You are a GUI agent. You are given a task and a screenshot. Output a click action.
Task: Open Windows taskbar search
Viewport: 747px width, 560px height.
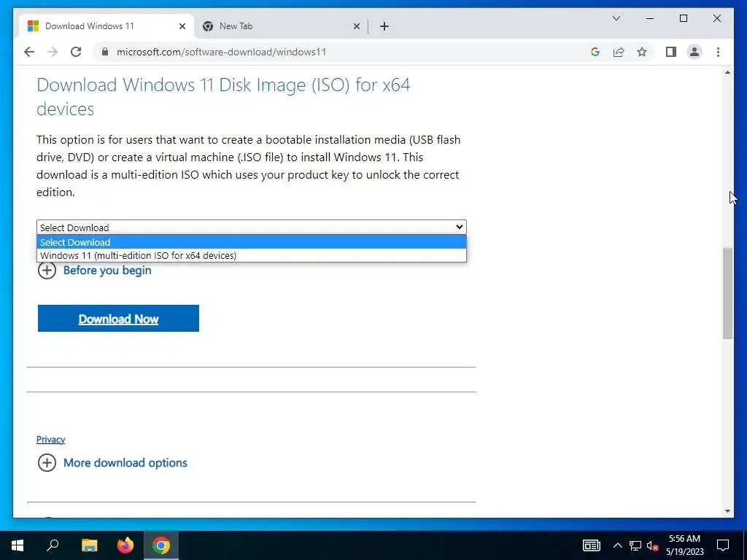[x=53, y=545]
